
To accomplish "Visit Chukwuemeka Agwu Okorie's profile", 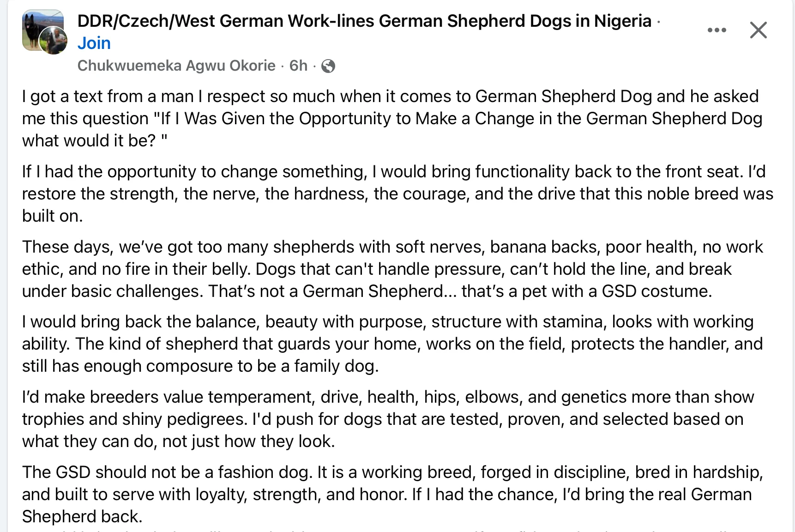I will [176, 66].
